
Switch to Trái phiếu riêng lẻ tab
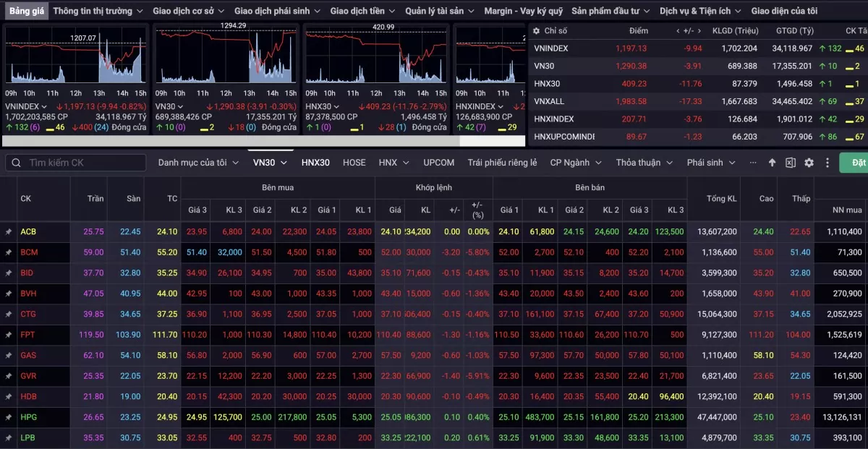point(502,163)
